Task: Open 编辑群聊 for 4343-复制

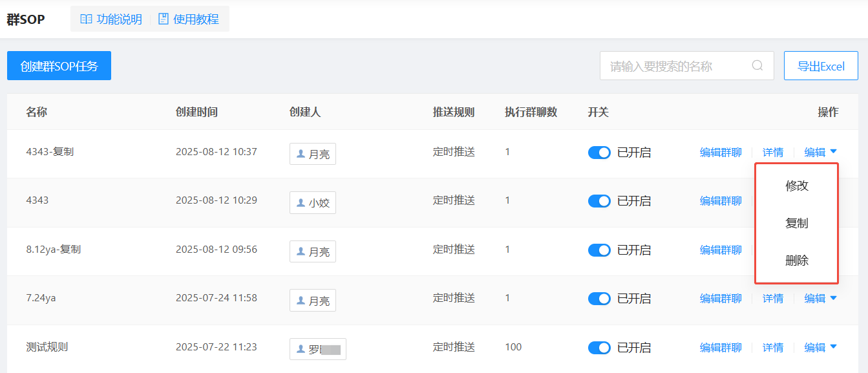Action: pyautogui.click(x=721, y=153)
